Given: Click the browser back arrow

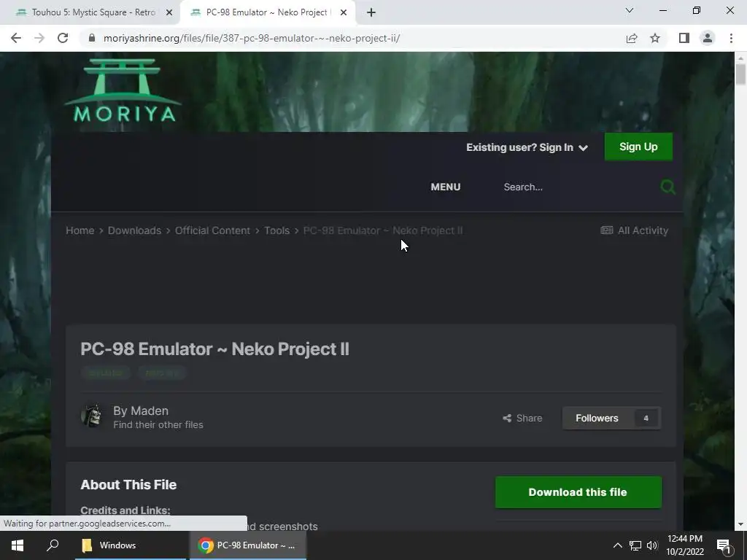Looking at the screenshot, I should [x=16, y=38].
